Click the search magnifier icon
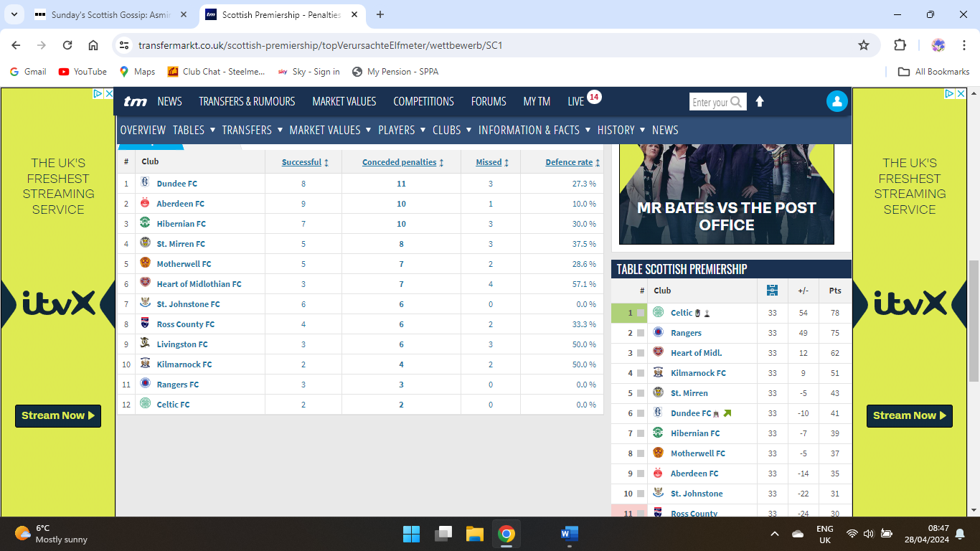This screenshot has width=980, height=551. (738, 101)
